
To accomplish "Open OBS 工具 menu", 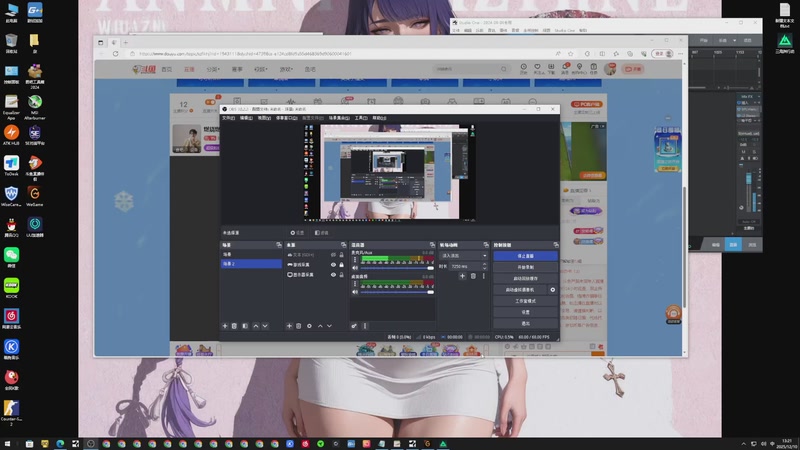I will click(361, 118).
